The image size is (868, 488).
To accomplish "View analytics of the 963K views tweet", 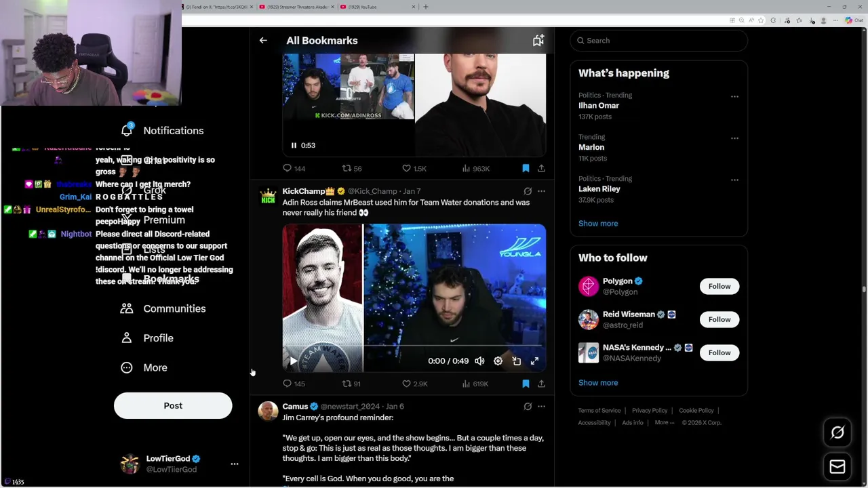I will pos(475,168).
